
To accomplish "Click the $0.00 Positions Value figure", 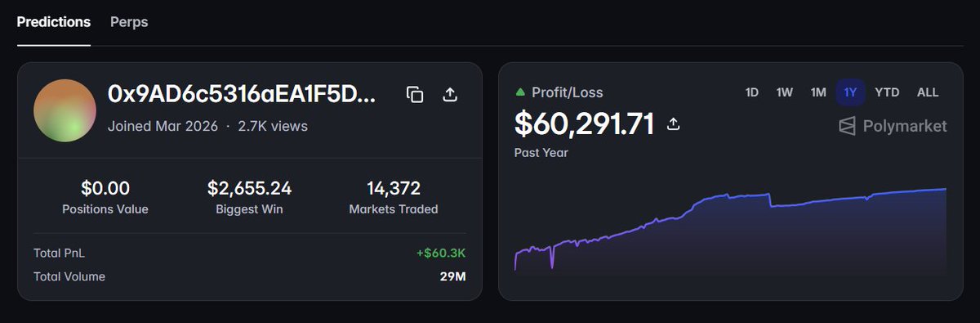I will tap(105, 189).
